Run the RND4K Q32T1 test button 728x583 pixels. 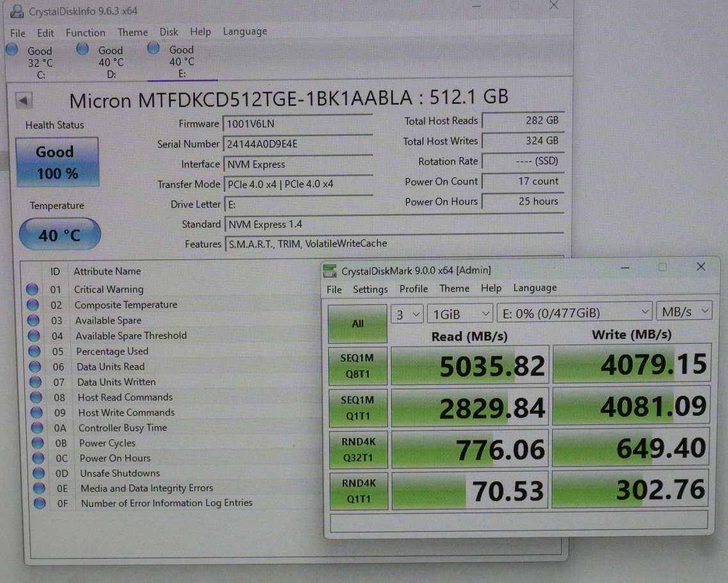coord(359,450)
